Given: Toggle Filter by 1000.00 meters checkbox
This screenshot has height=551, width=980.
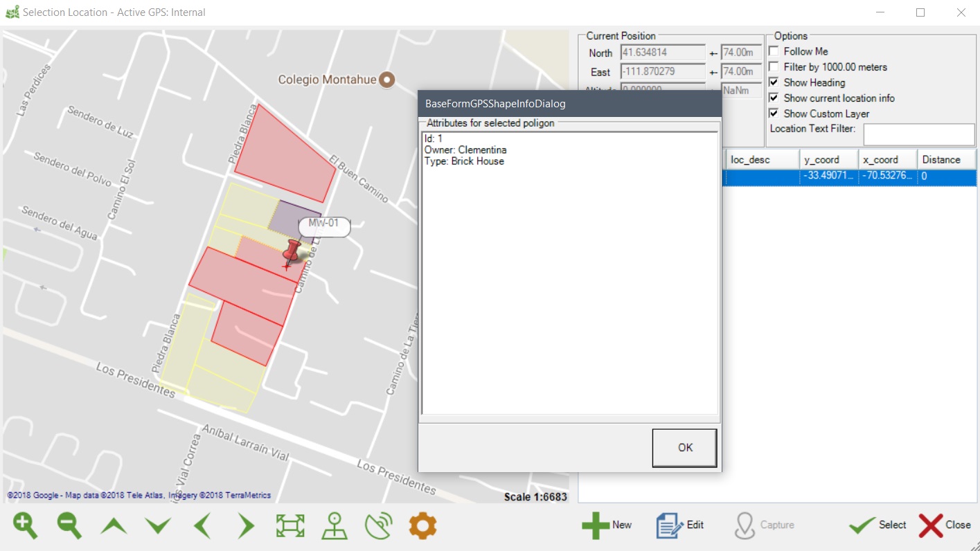Looking at the screenshot, I should (774, 67).
